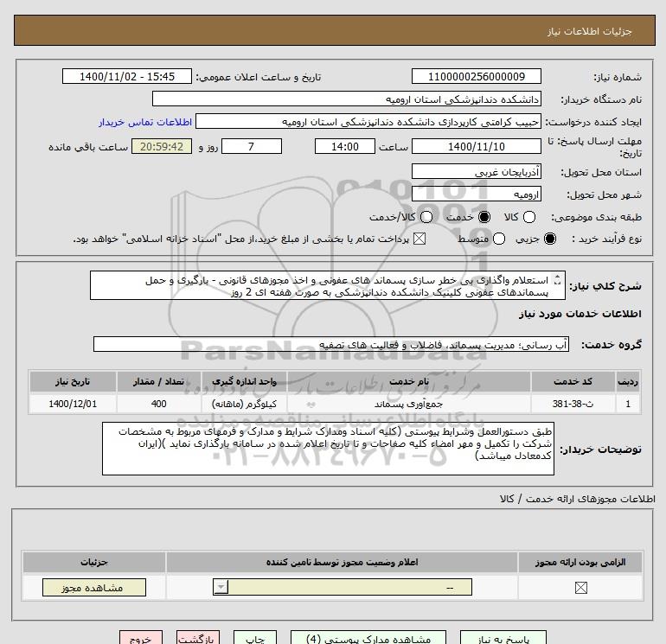Click the service group field
The width and height of the screenshot is (666, 644).
[331, 344]
